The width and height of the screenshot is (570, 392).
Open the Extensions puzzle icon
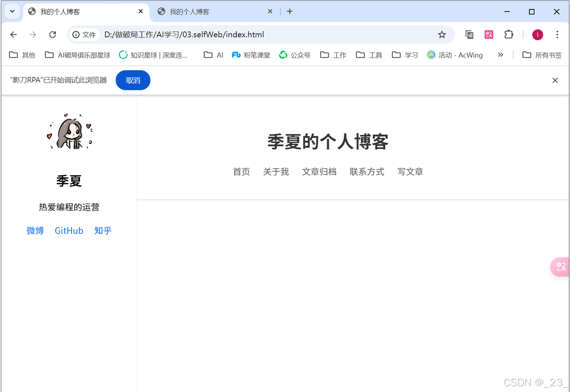pyautogui.click(x=509, y=34)
